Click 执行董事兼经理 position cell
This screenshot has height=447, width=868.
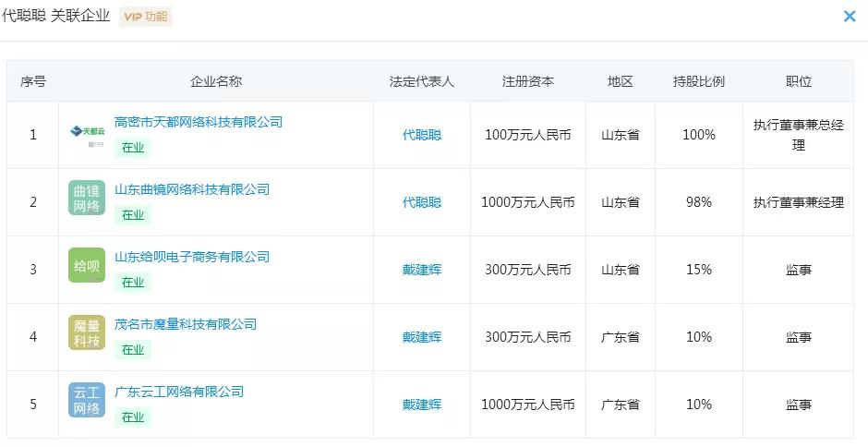(798, 203)
